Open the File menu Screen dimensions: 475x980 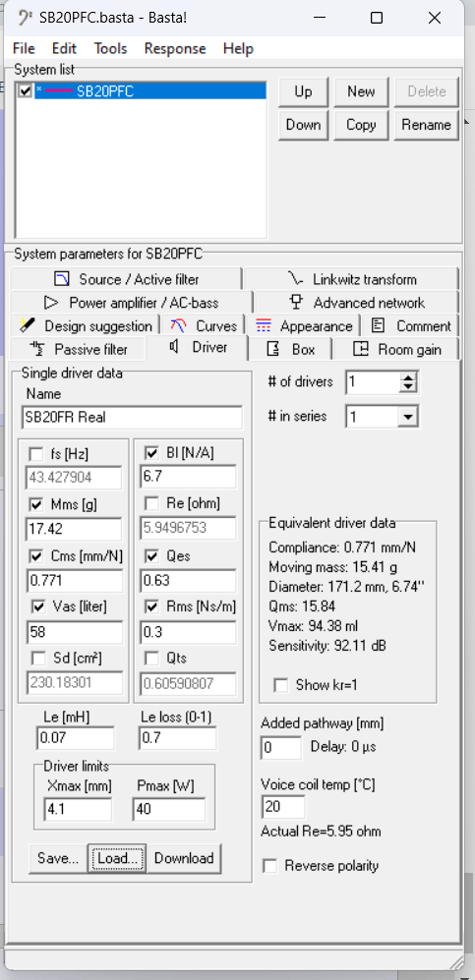24,49
